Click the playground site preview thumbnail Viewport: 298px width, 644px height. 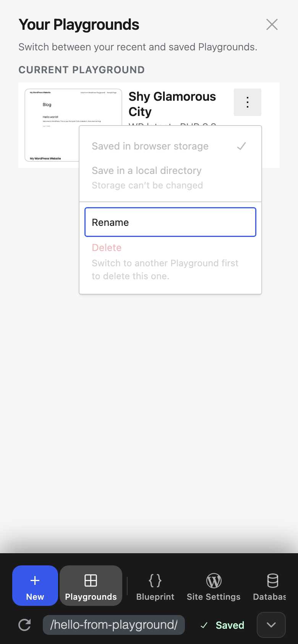(x=73, y=125)
